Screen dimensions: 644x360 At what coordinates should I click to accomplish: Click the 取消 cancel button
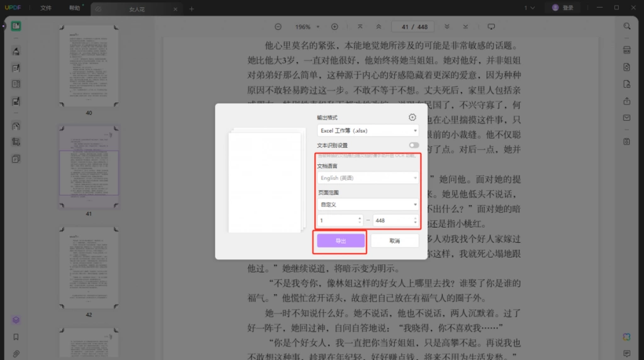click(x=395, y=241)
